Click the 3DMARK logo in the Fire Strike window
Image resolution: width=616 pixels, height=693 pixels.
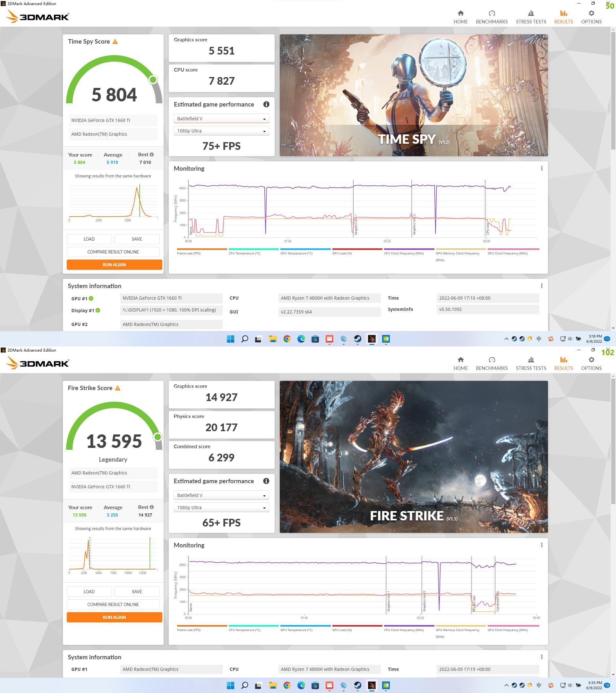tap(38, 363)
